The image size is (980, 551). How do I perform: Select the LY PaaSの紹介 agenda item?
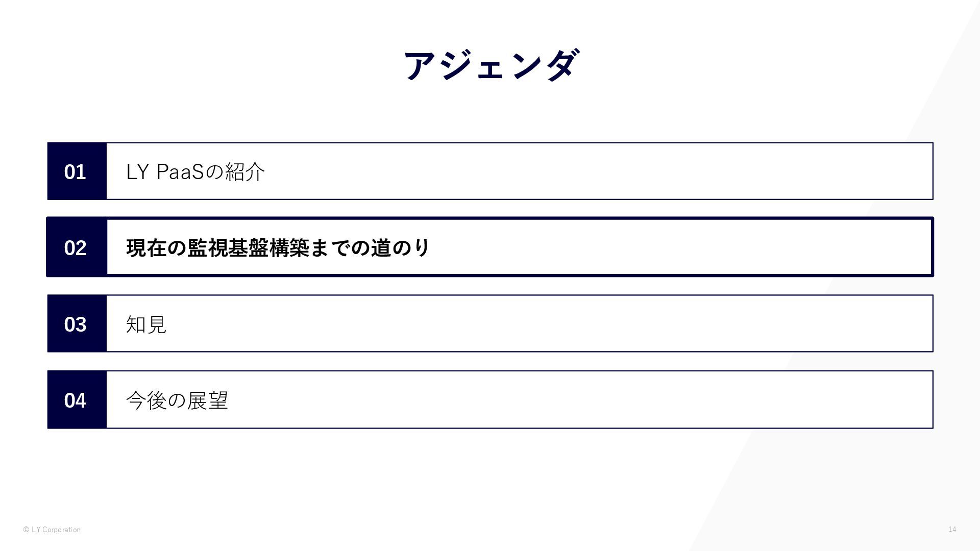pos(195,172)
